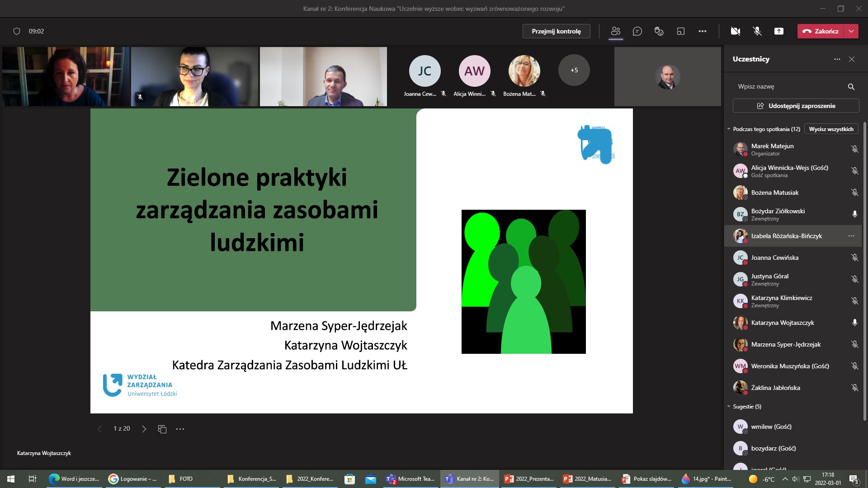Screen dimensions: 868x488
Task: Unmute the microphone icon in the toolbar
Action: click(x=757, y=31)
